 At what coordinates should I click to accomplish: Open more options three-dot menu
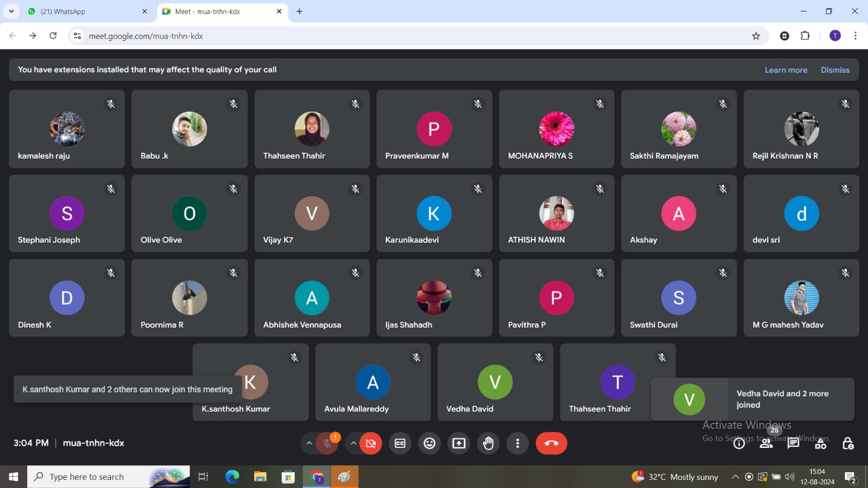(517, 443)
